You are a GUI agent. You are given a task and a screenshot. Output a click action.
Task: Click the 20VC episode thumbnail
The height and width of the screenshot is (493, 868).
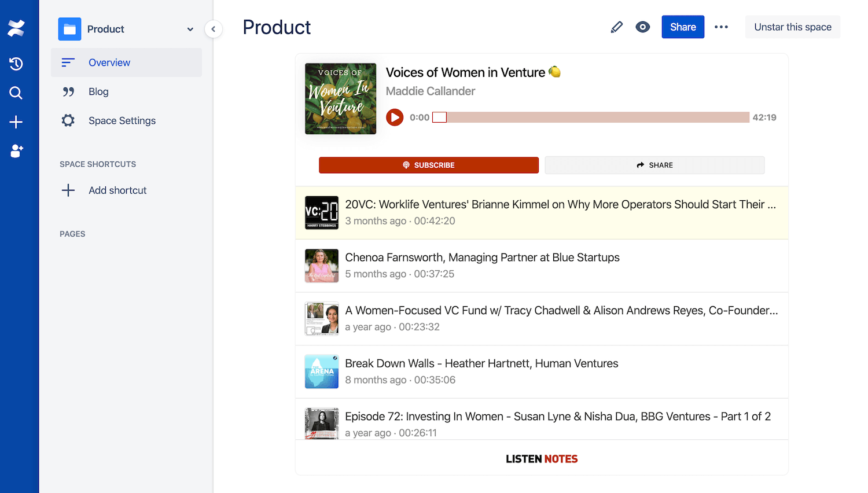tap(322, 213)
